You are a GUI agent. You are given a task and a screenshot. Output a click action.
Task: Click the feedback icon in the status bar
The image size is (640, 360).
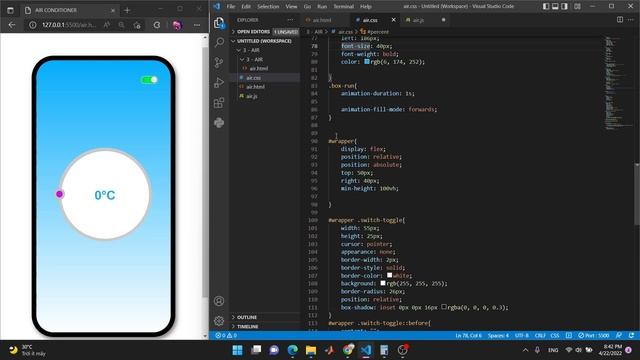(x=619, y=336)
